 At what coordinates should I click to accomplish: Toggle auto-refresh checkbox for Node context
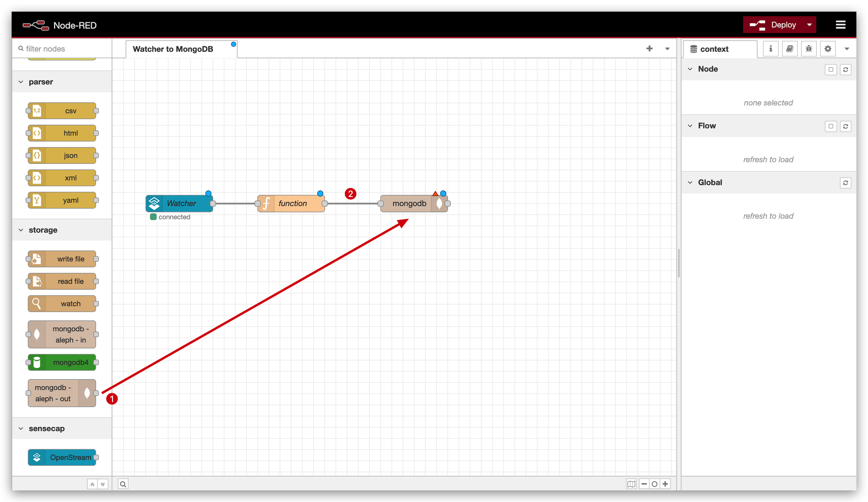[x=831, y=69]
